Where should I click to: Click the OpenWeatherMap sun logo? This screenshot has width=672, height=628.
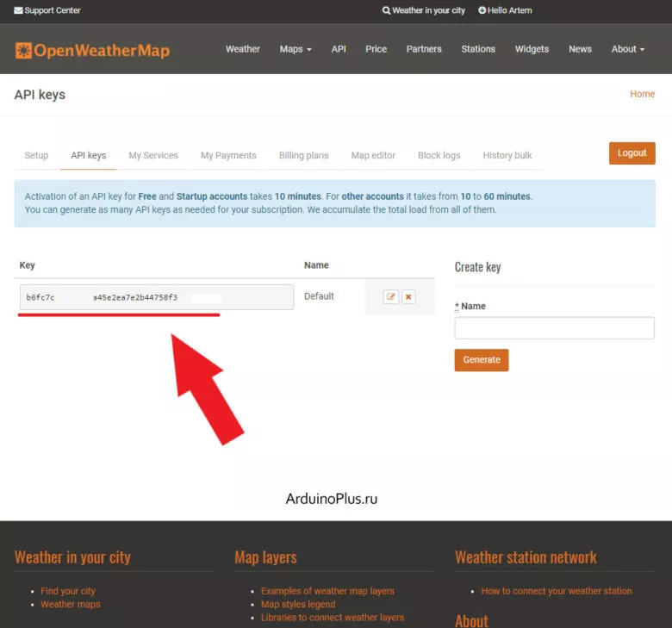pos(23,50)
